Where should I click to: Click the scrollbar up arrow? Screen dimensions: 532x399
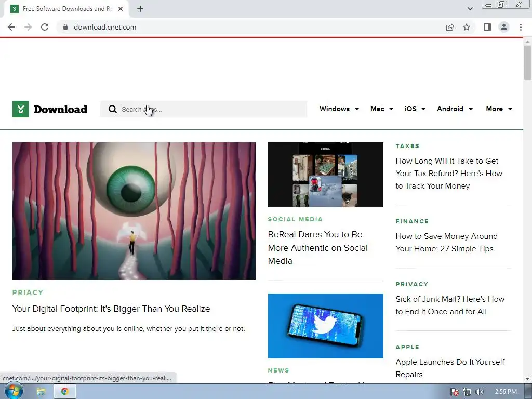pos(527,42)
